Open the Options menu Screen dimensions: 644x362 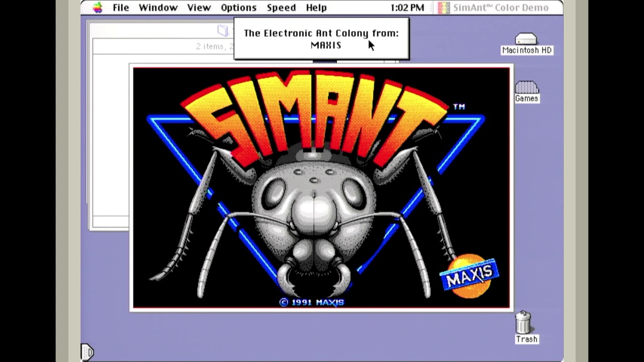(238, 8)
